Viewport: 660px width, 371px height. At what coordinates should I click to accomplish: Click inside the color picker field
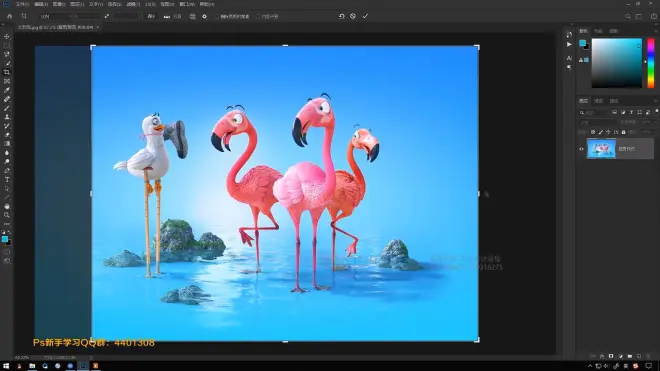(x=617, y=63)
